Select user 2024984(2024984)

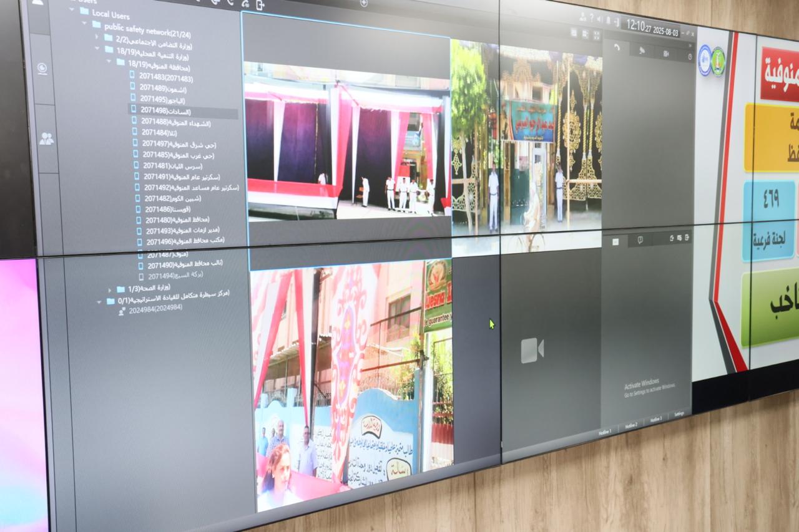tap(150, 309)
